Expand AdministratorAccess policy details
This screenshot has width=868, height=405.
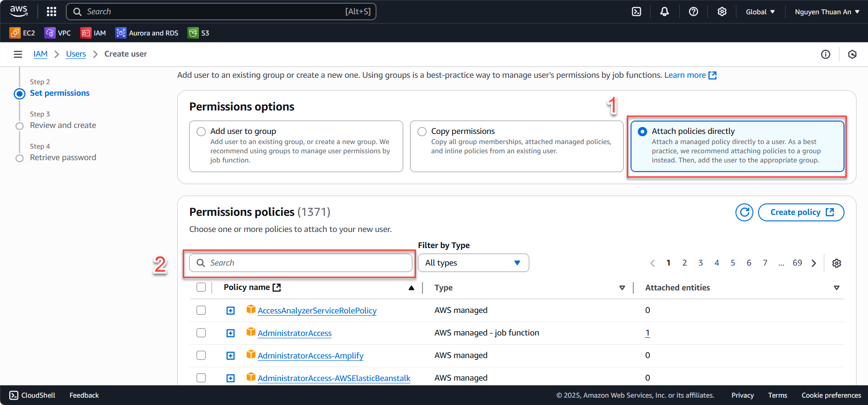click(231, 333)
